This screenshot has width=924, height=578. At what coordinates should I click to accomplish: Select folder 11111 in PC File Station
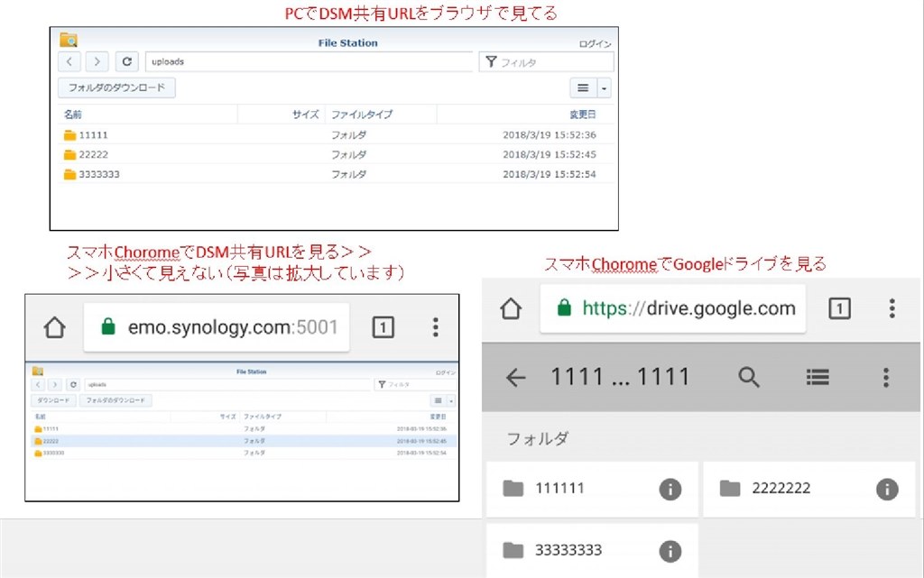click(x=336, y=134)
